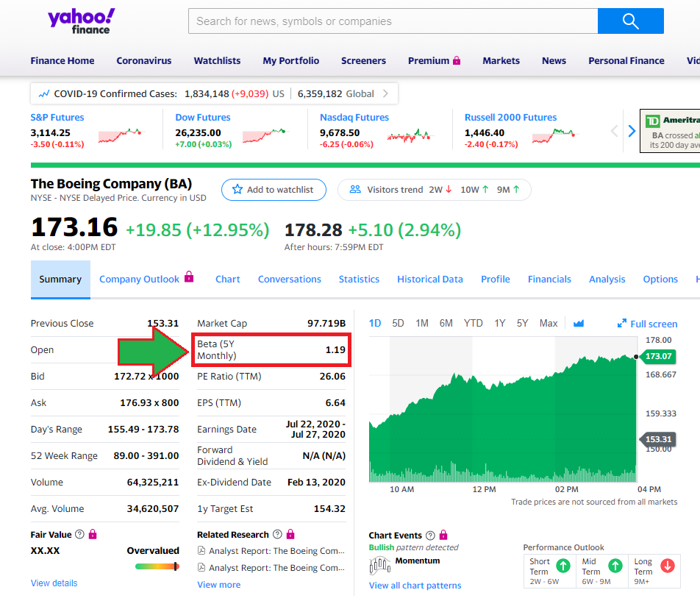Viewport: 700px width, 601px height.
Task: Open the Profile tab
Action: tap(495, 279)
